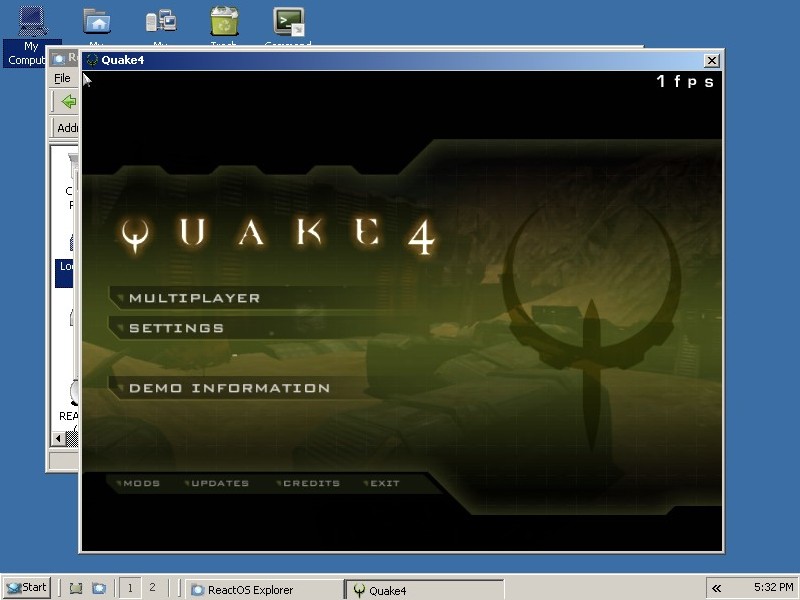This screenshot has height=600, width=800.
Task: Click the Show Desktop quick launch icon
Action: click(x=76, y=588)
